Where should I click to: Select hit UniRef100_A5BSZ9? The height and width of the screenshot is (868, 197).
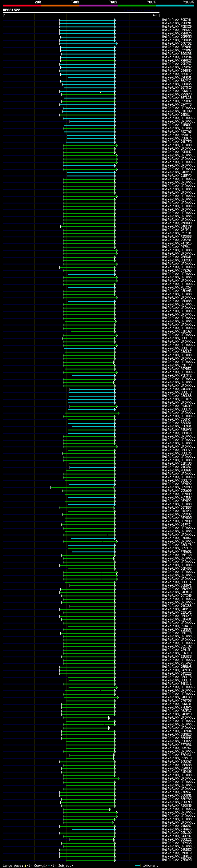tap(176, 26)
